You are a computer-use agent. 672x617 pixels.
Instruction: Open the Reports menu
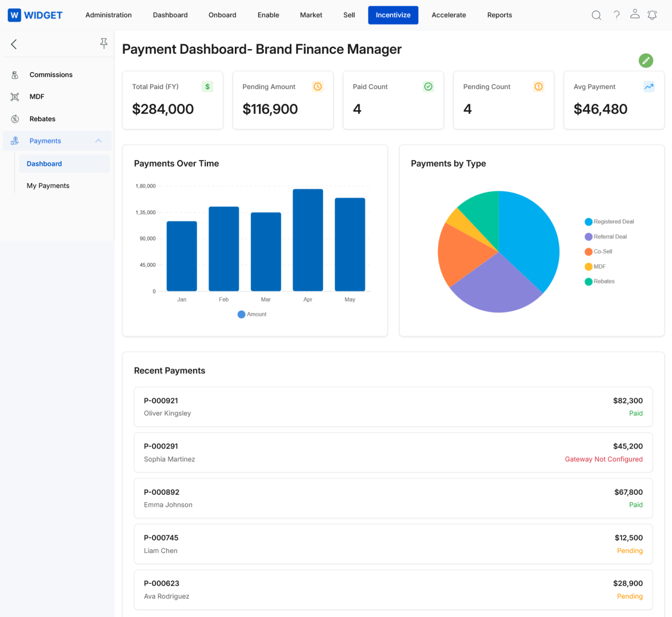(x=499, y=15)
